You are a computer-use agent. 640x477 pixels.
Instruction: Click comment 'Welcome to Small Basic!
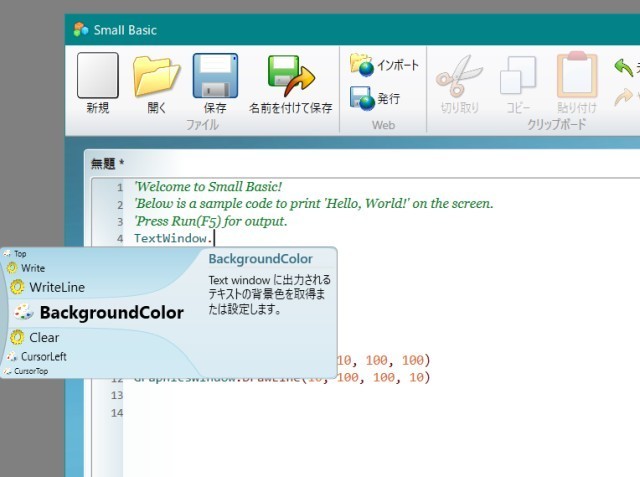point(208,186)
